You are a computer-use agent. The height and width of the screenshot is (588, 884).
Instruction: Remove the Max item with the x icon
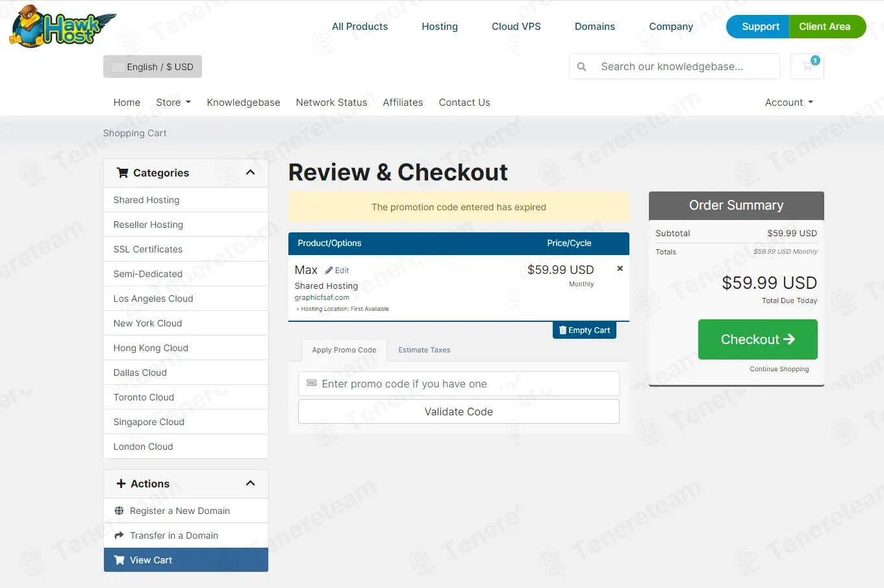coord(620,269)
